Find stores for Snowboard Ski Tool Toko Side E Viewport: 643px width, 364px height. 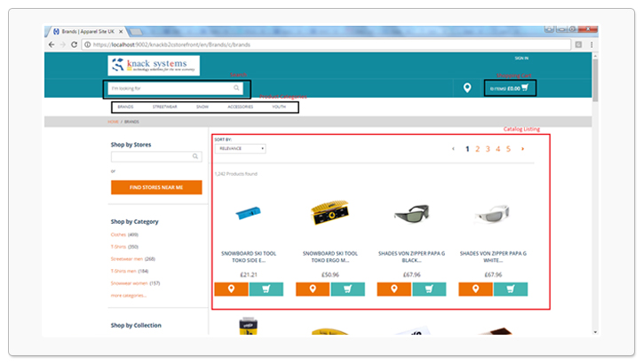click(231, 289)
